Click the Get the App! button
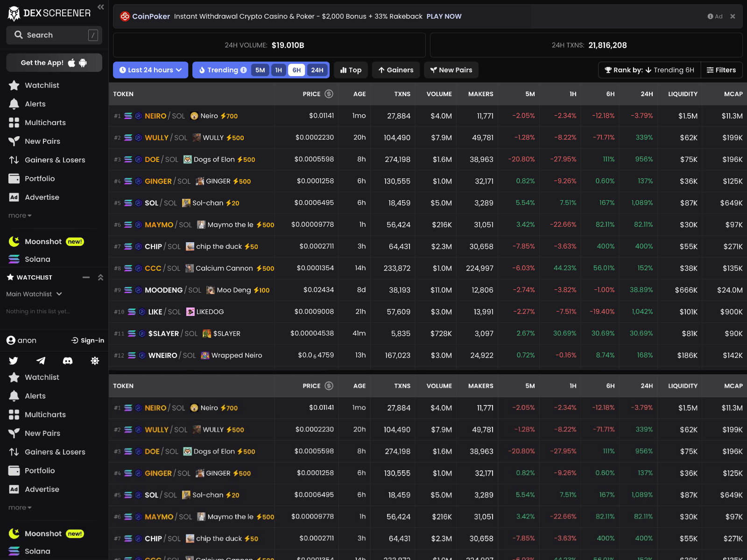Screen dimensions: 747x560 pos(54,63)
